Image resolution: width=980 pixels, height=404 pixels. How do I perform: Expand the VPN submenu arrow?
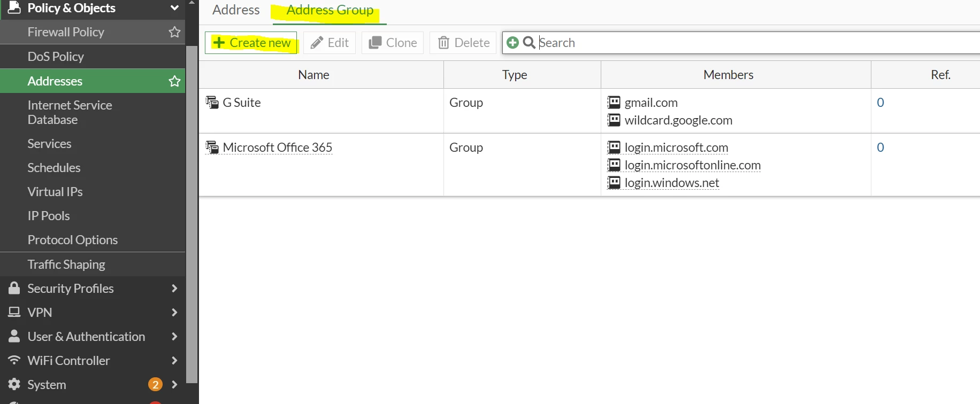174,312
